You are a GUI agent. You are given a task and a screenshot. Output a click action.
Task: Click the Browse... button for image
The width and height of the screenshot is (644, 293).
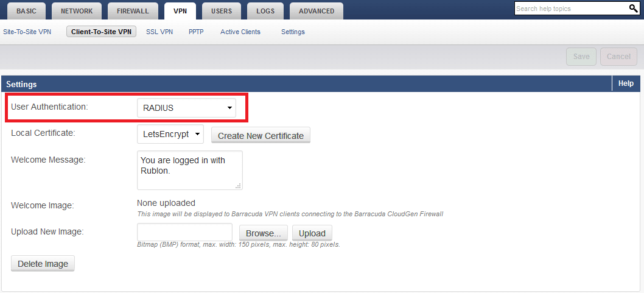coord(263,233)
